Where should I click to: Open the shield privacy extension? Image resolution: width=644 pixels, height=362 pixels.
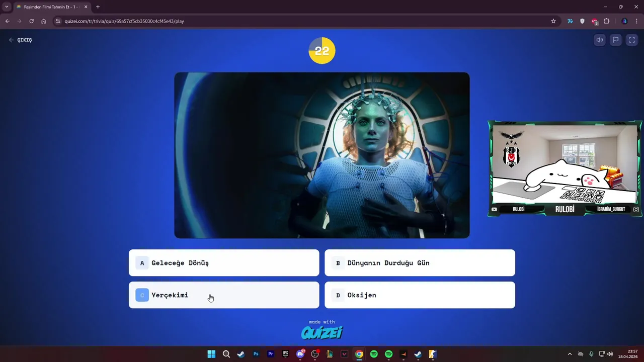(x=582, y=21)
